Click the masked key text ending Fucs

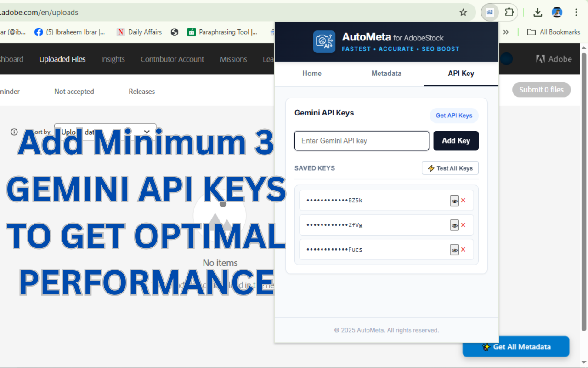334,249
